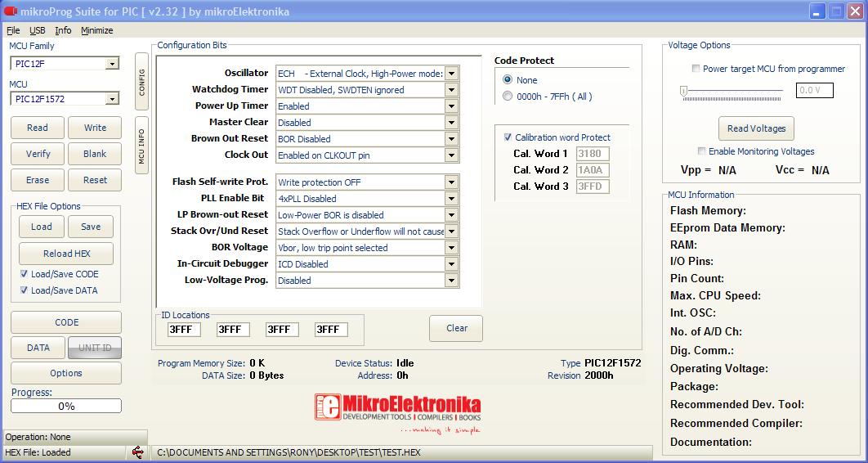868x463 pixels.
Task: Click the MikroElektronika logo
Action: click(x=397, y=414)
